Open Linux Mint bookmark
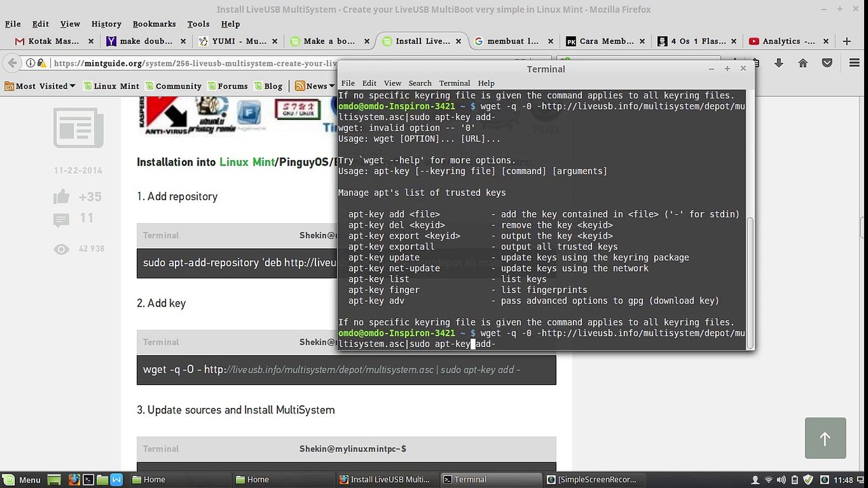 click(111, 86)
